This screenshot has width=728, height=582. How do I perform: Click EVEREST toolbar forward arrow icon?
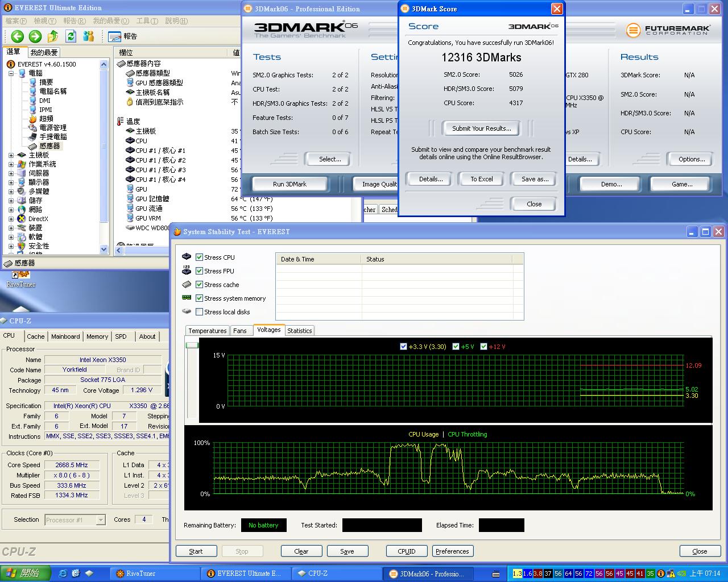35,36
